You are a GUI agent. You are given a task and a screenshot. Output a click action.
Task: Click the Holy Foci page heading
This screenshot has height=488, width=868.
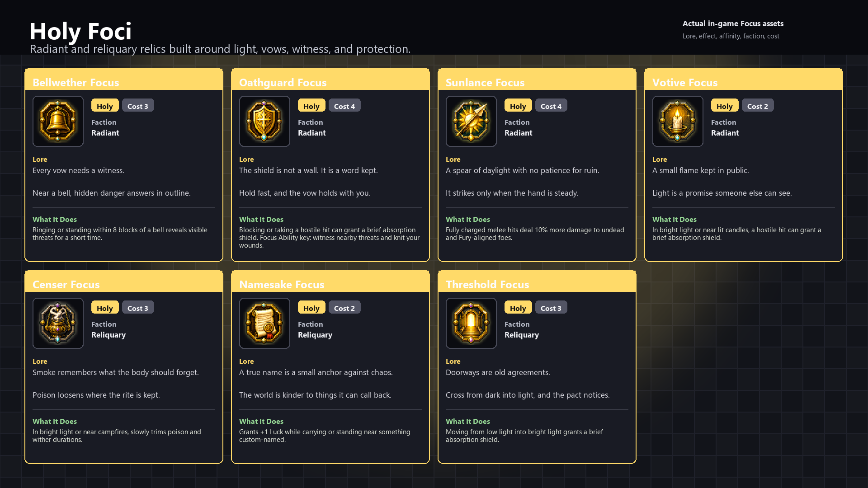pyautogui.click(x=80, y=31)
